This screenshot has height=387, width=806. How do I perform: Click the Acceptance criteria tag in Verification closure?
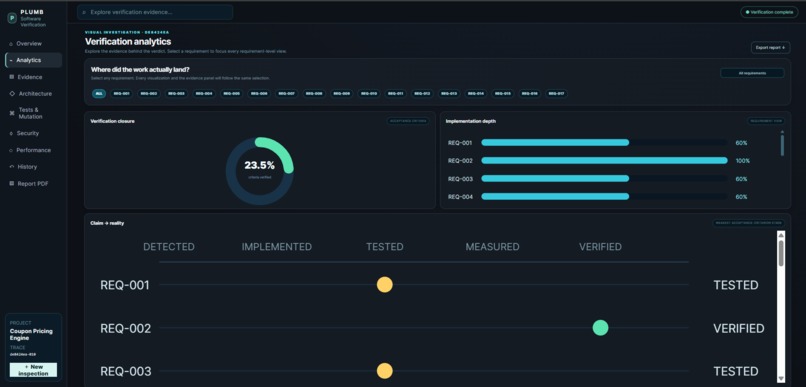408,121
